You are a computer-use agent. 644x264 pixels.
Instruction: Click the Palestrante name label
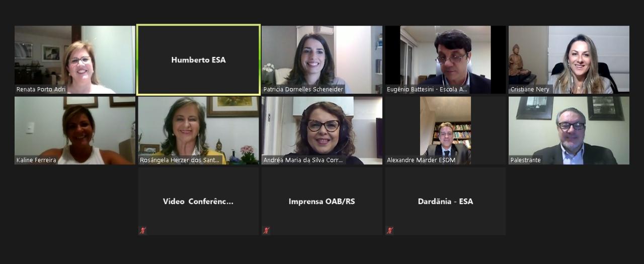click(x=526, y=160)
